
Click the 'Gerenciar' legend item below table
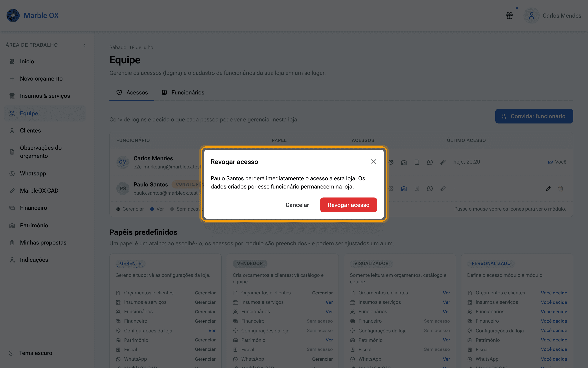[130, 209]
